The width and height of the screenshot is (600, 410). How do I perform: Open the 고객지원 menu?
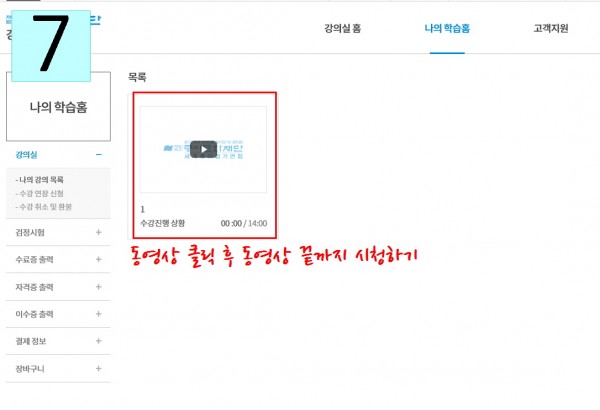(x=551, y=28)
